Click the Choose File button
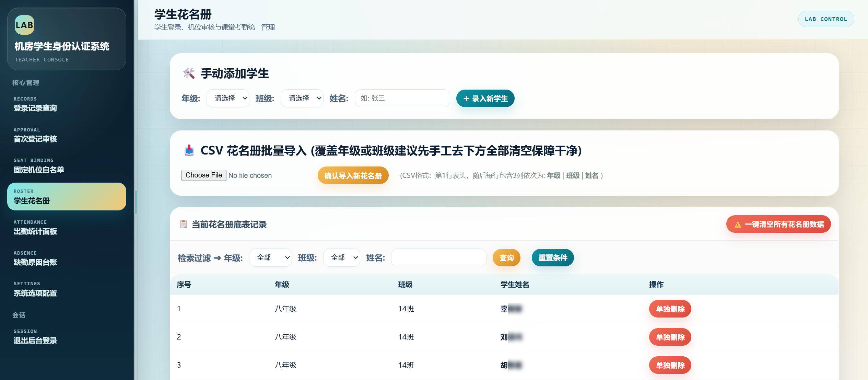868x380 pixels. point(204,175)
